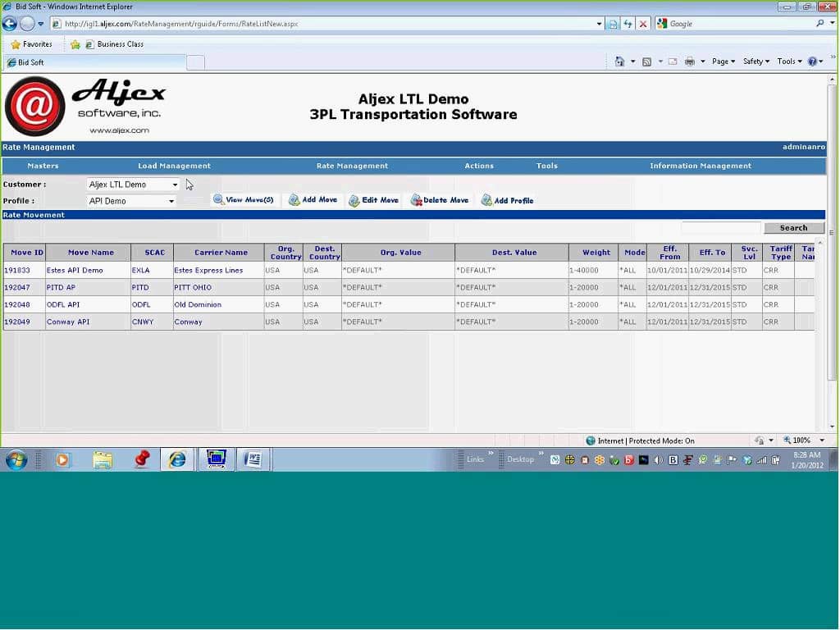Open the Load Management menu
840x630 pixels.
coord(174,166)
